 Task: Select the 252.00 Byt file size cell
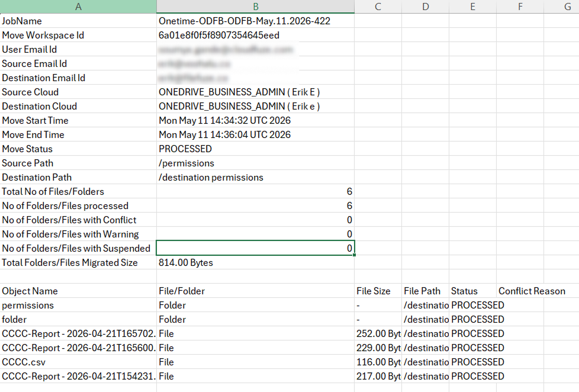coord(378,333)
